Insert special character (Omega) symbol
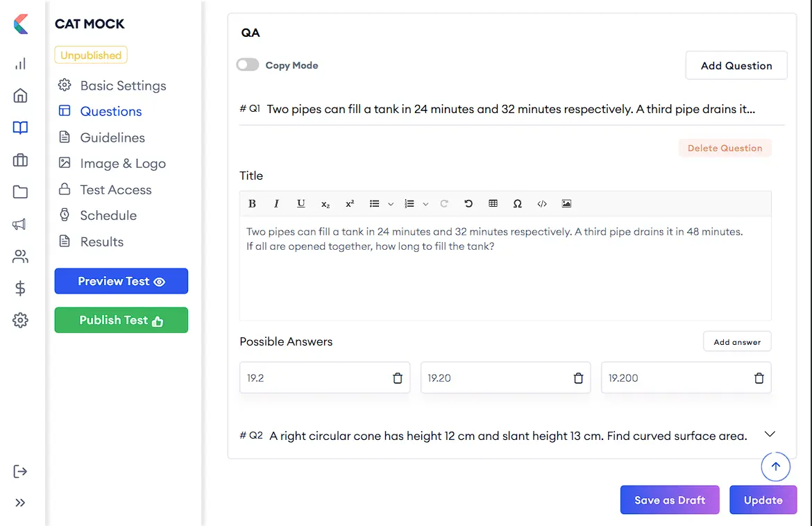This screenshot has height=526, width=812. tap(517, 204)
